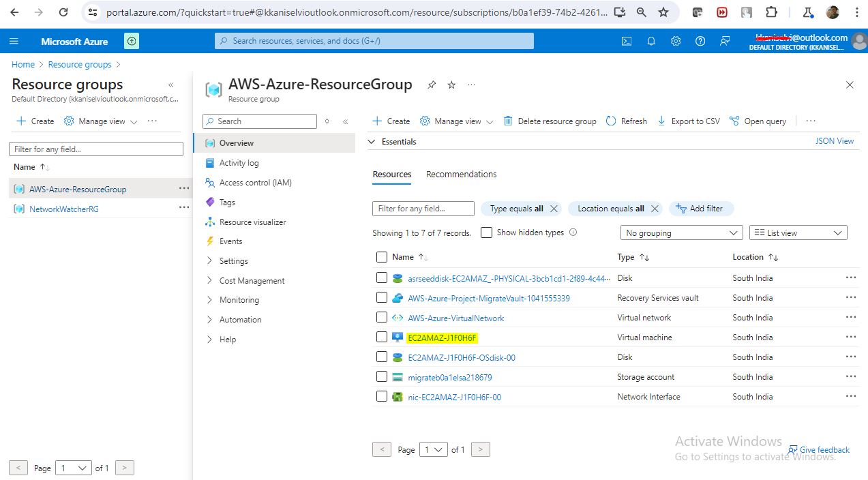
Task: Enable the Show hidden types checkbox
Action: coord(486,232)
